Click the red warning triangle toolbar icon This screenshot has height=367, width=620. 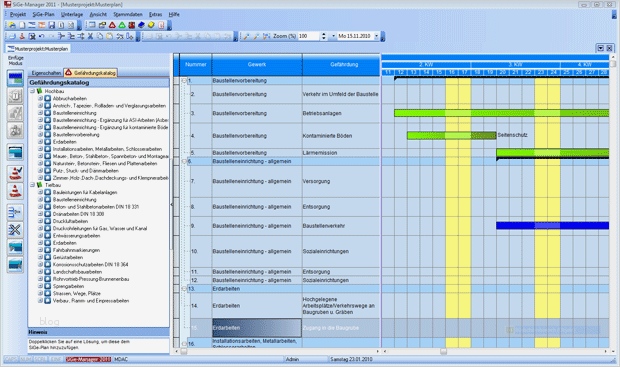click(x=112, y=25)
